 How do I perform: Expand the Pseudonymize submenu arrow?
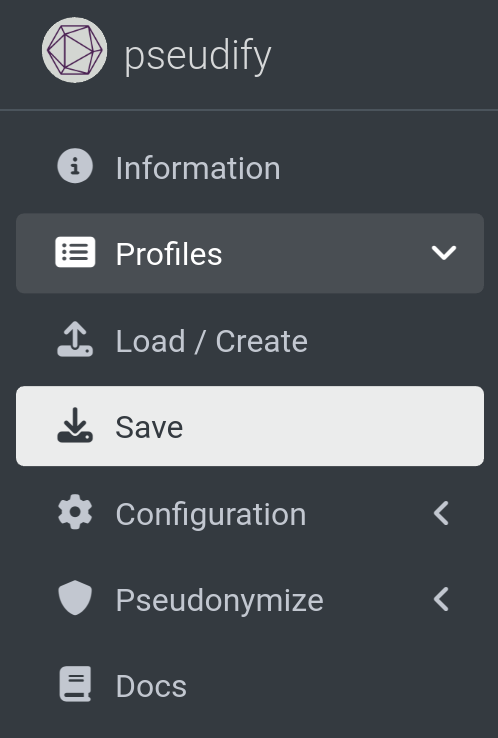441,599
